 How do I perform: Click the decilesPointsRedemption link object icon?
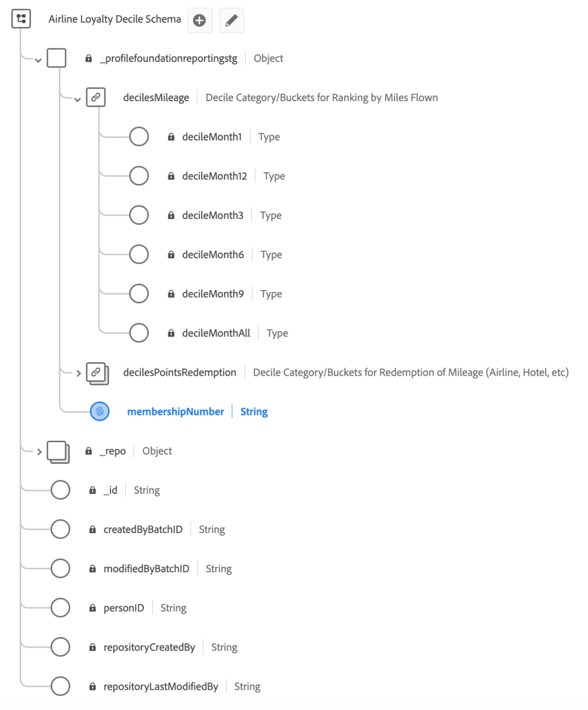pyautogui.click(x=97, y=373)
